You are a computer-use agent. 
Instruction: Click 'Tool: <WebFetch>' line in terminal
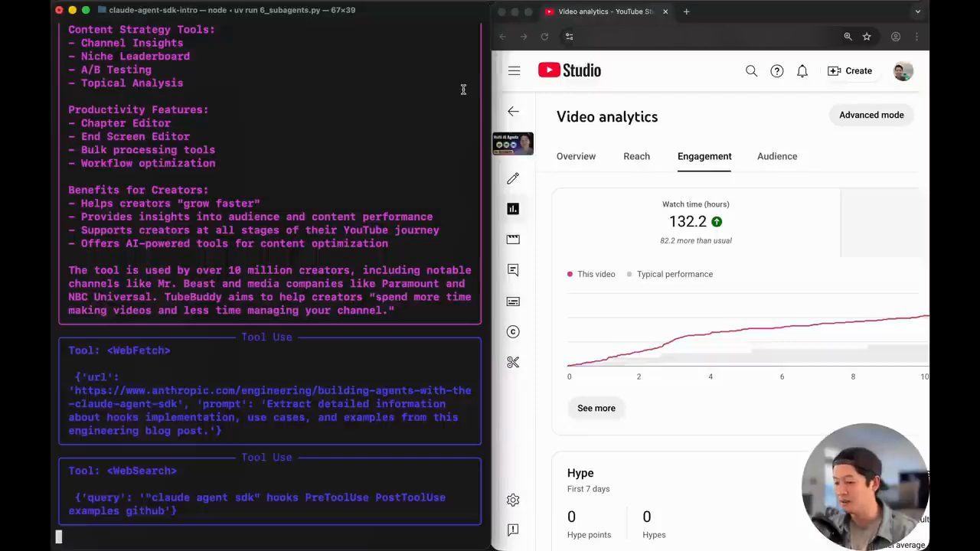tap(119, 350)
